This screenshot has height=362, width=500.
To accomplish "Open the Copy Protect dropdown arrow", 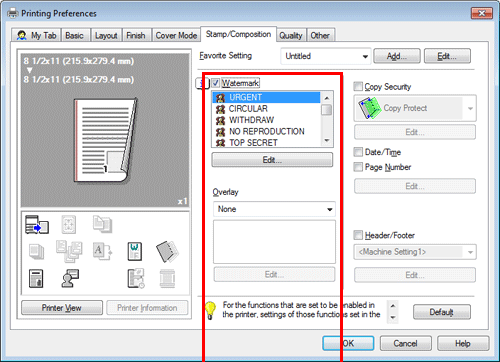I will coord(470,108).
